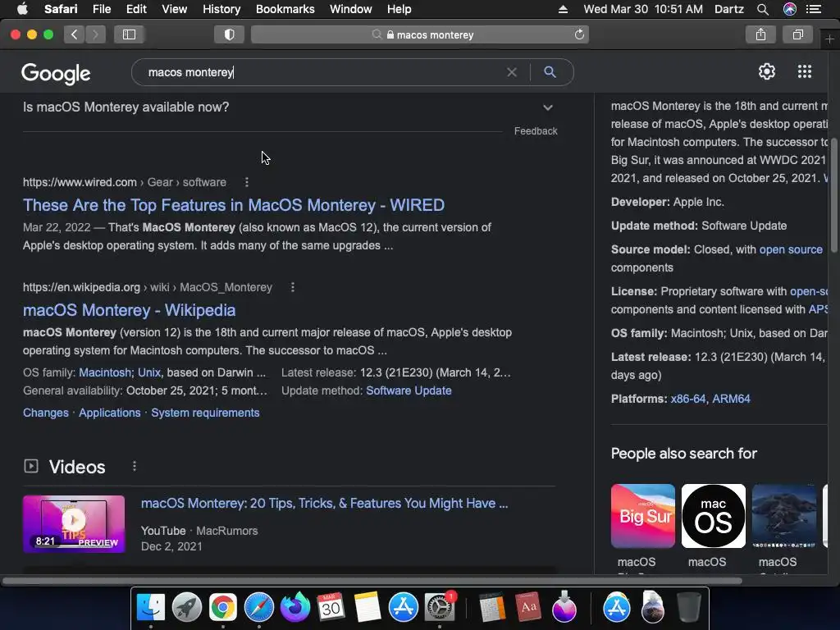
Task: Open more options for Wikipedia result
Action: [x=293, y=287]
